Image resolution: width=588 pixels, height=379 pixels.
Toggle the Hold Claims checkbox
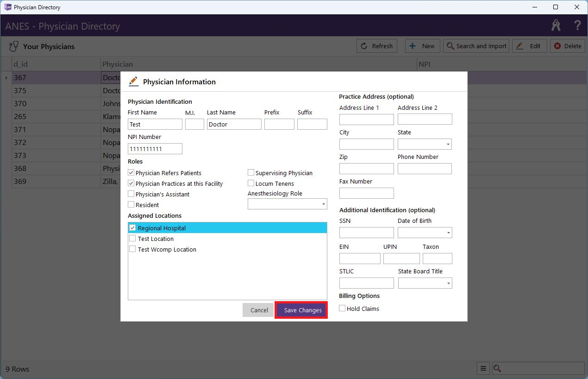click(342, 309)
